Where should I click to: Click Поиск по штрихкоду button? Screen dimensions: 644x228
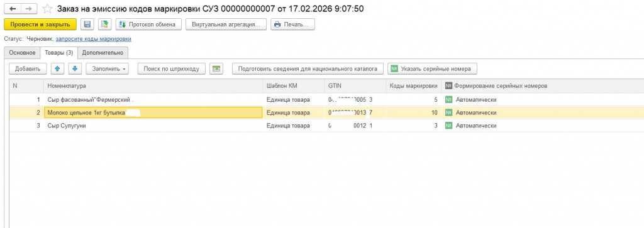(x=171, y=69)
